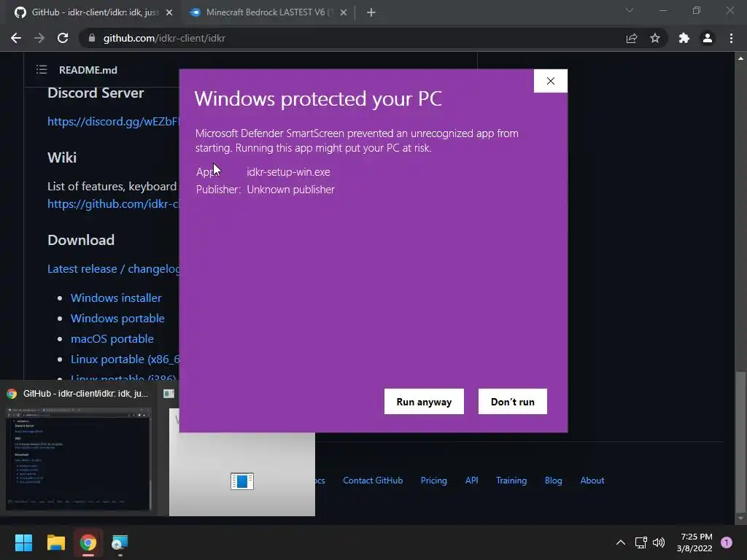The height and width of the screenshot is (560, 747).
Task: Open Latest release / changelog link
Action: 113,268
